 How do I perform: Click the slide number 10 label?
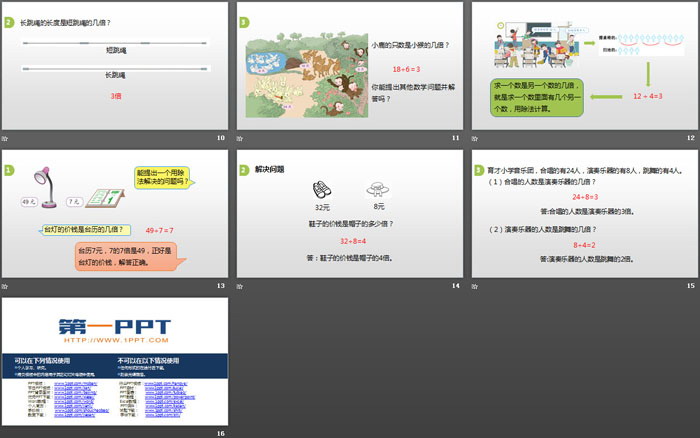point(221,137)
